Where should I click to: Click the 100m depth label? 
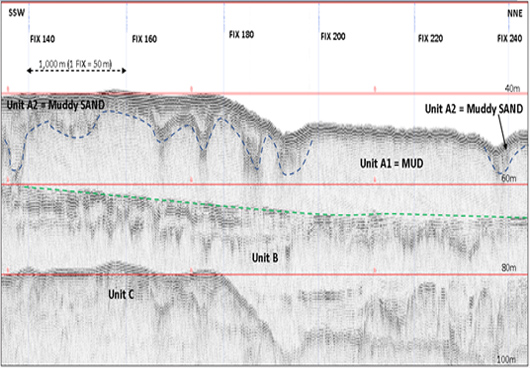[506, 360]
